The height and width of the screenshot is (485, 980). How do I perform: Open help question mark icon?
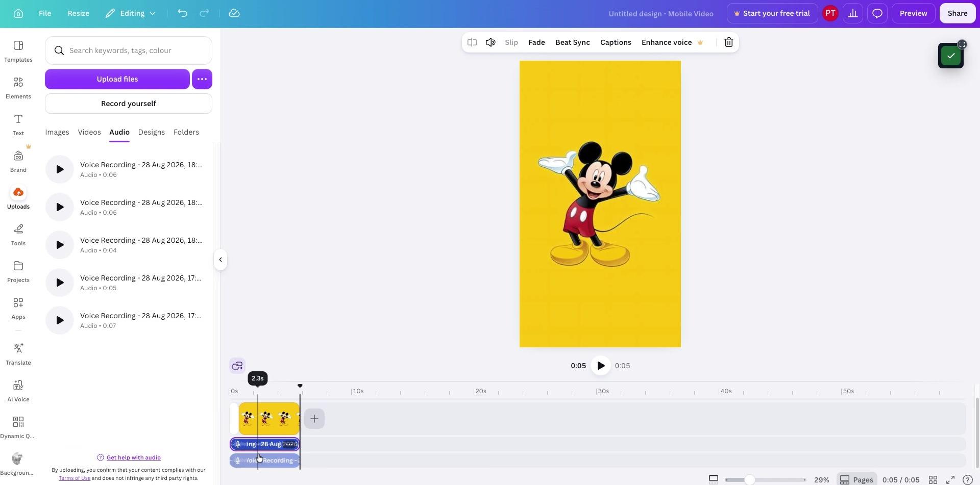[x=967, y=480]
